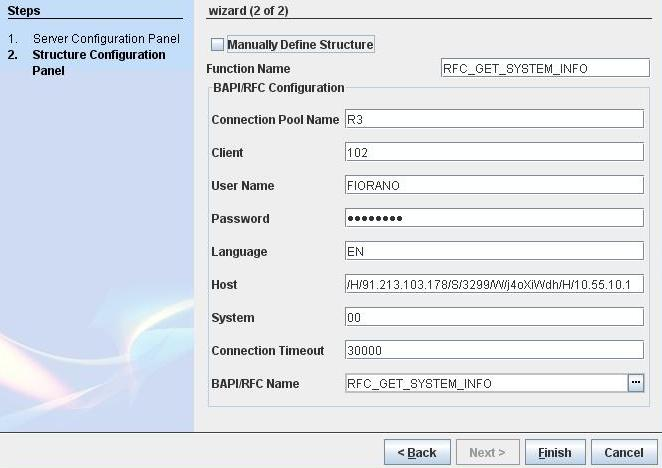This screenshot has width=662, height=468.
Task: Click the wizard (2 of 2) header
Action: pos(255,10)
